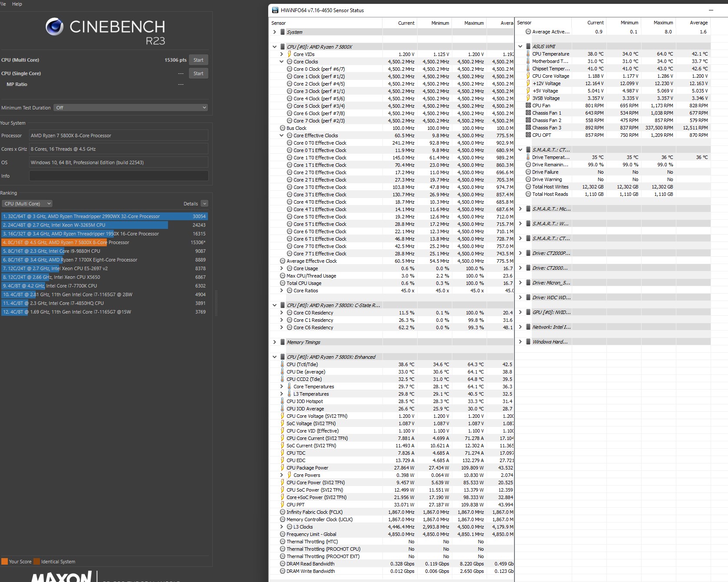The image size is (728, 582).
Task: Select the Core i7-7700K ranking entry
Action: pos(104,286)
